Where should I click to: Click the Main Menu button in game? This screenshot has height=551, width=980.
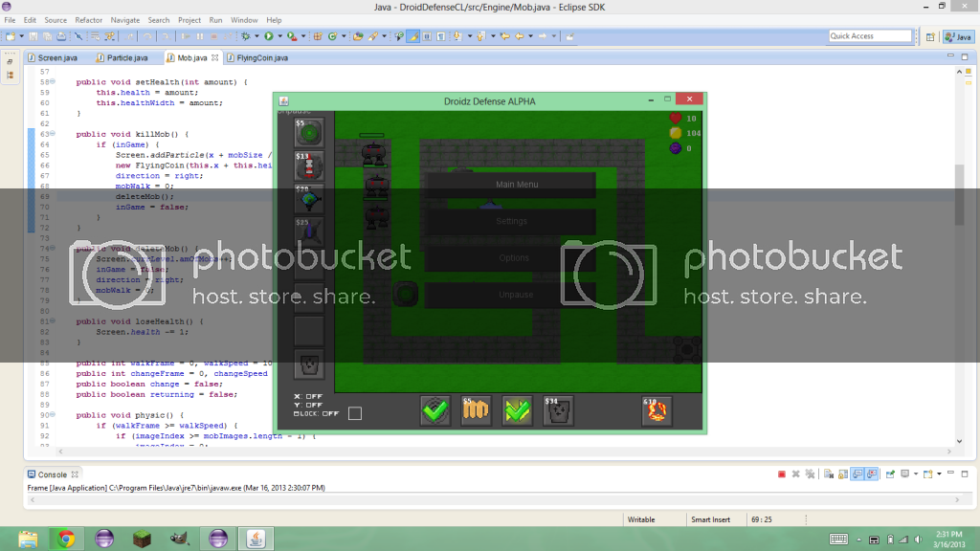pyautogui.click(x=510, y=185)
